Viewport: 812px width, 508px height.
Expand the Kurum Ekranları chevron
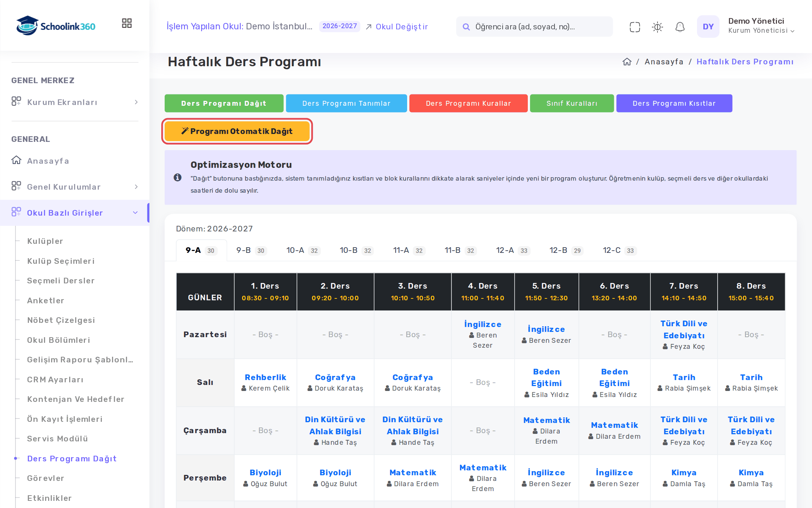pos(136,102)
